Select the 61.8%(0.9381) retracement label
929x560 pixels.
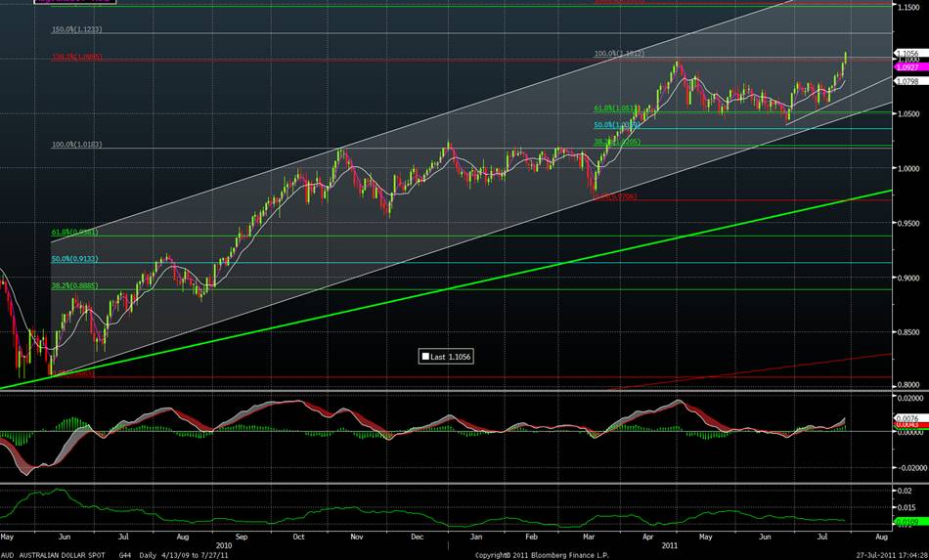[76, 233]
